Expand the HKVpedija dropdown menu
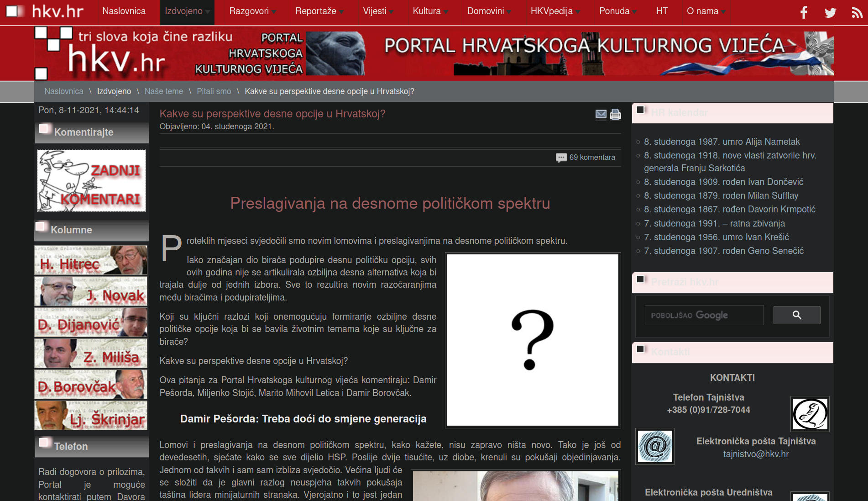Viewport: 868px width, 501px height. coord(555,11)
